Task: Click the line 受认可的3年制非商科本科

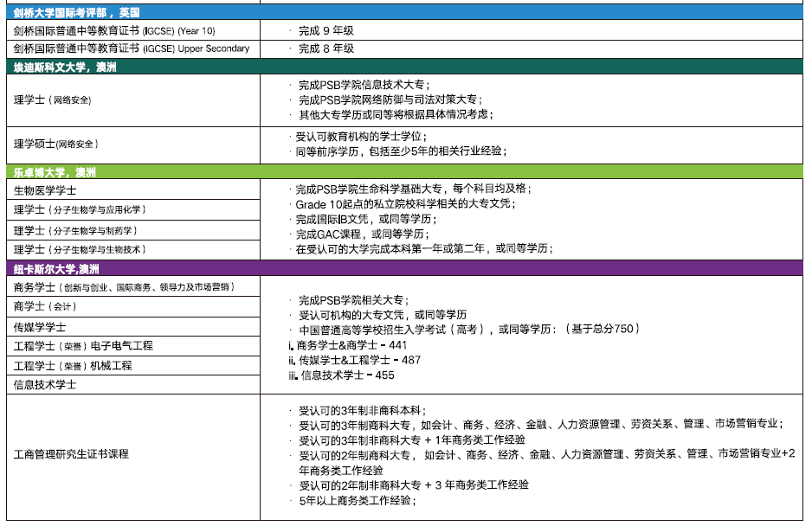Action: (x=363, y=411)
